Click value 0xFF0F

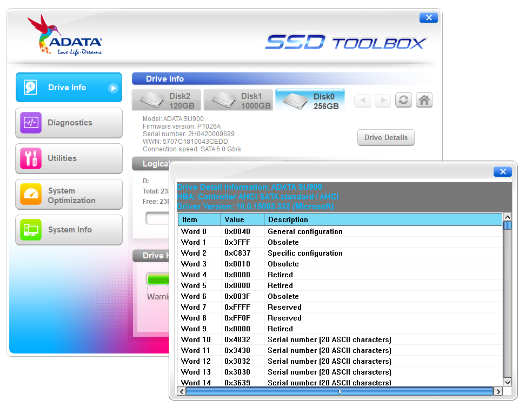coord(237,318)
